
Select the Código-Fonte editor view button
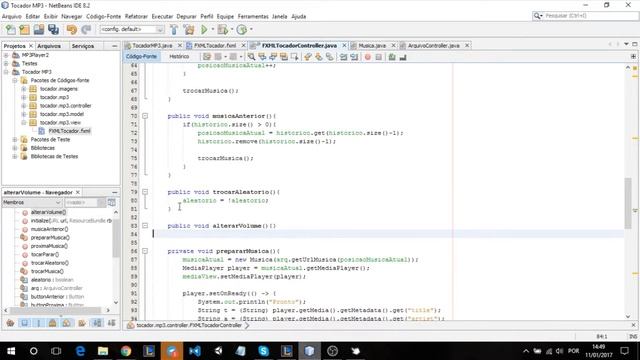click(141, 57)
